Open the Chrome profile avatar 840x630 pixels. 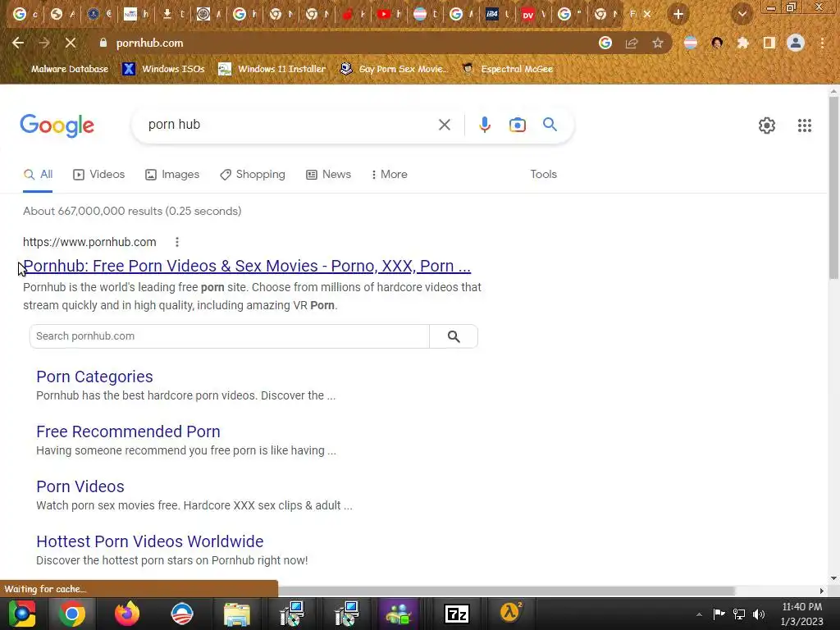click(796, 43)
